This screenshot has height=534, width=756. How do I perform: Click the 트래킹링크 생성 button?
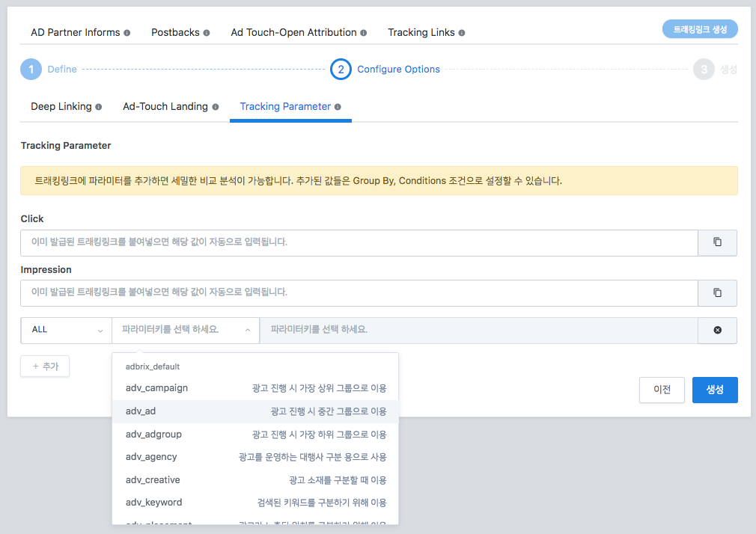pyautogui.click(x=699, y=28)
